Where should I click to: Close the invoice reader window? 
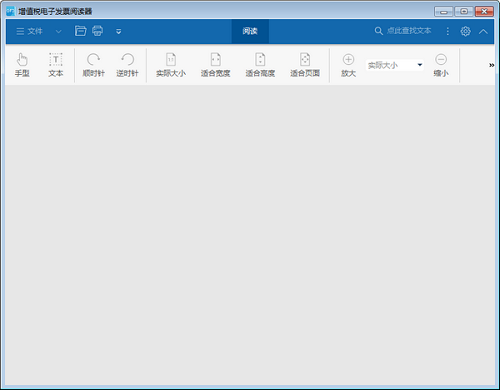pyautogui.click(x=484, y=12)
